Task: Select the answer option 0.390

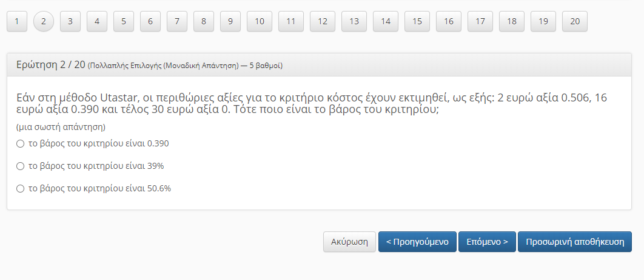Action: (x=20, y=144)
